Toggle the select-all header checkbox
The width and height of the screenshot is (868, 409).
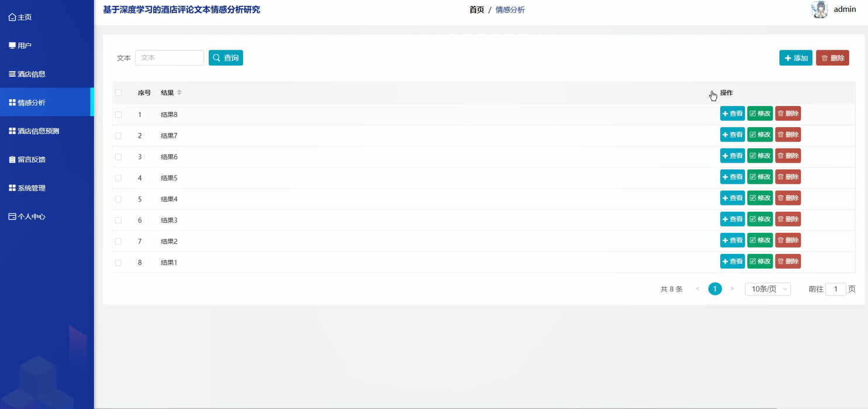coord(118,92)
